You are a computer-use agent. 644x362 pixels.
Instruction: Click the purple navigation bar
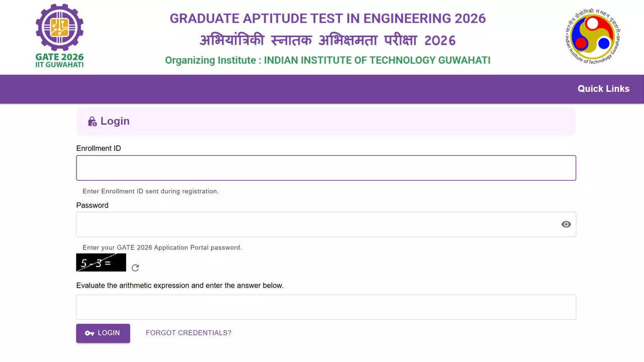(322, 88)
